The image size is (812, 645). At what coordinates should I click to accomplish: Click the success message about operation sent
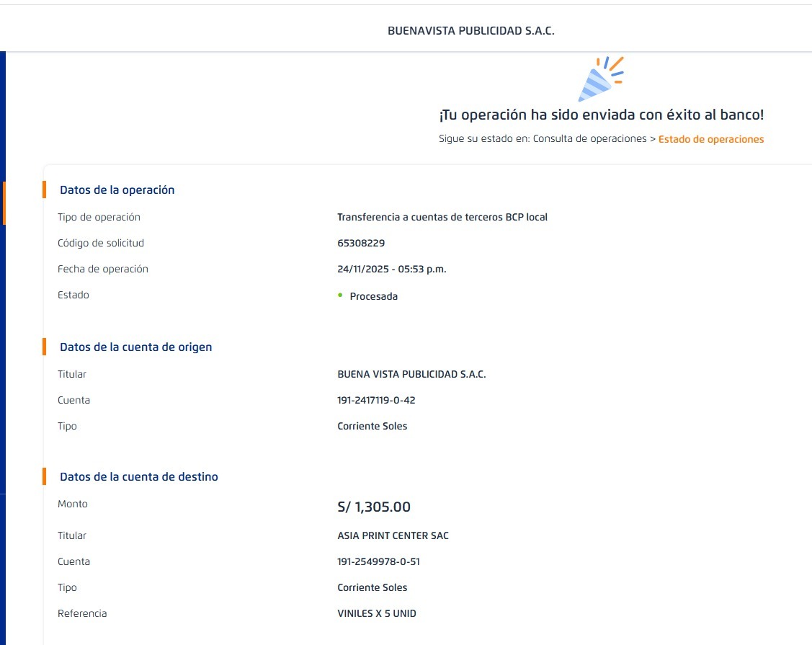[601, 115]
